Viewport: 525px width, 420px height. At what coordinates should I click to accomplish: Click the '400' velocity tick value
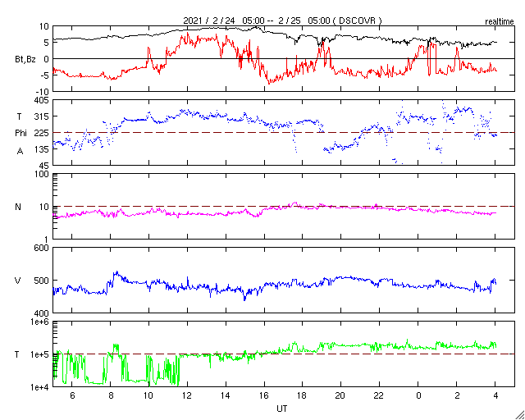[42, 313]
